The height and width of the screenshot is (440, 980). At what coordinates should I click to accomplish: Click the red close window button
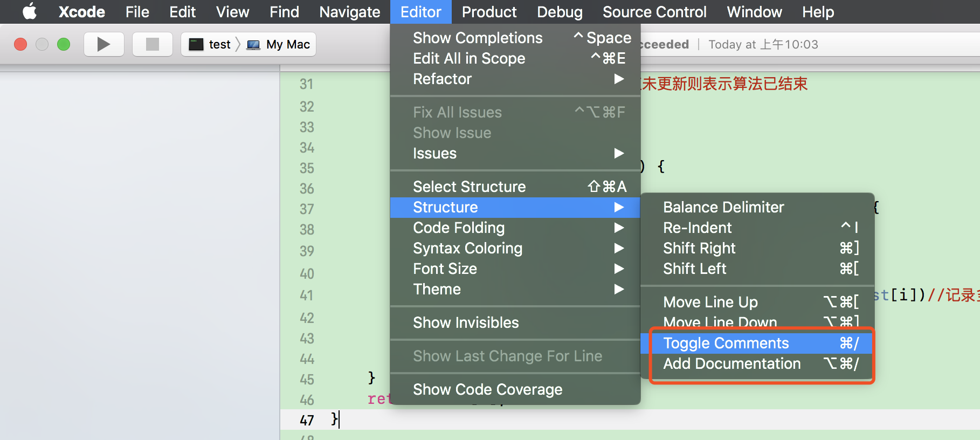[x=20, y=44]
